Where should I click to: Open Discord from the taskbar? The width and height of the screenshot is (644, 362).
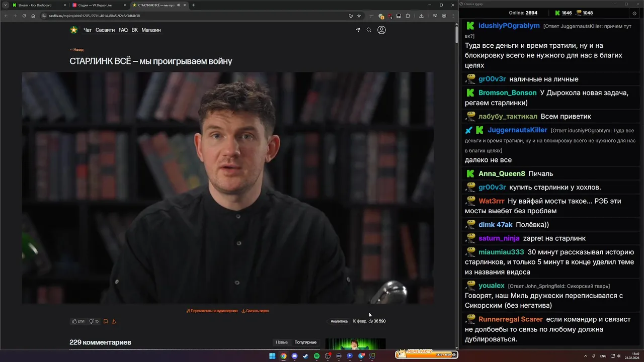click(294, 356)
